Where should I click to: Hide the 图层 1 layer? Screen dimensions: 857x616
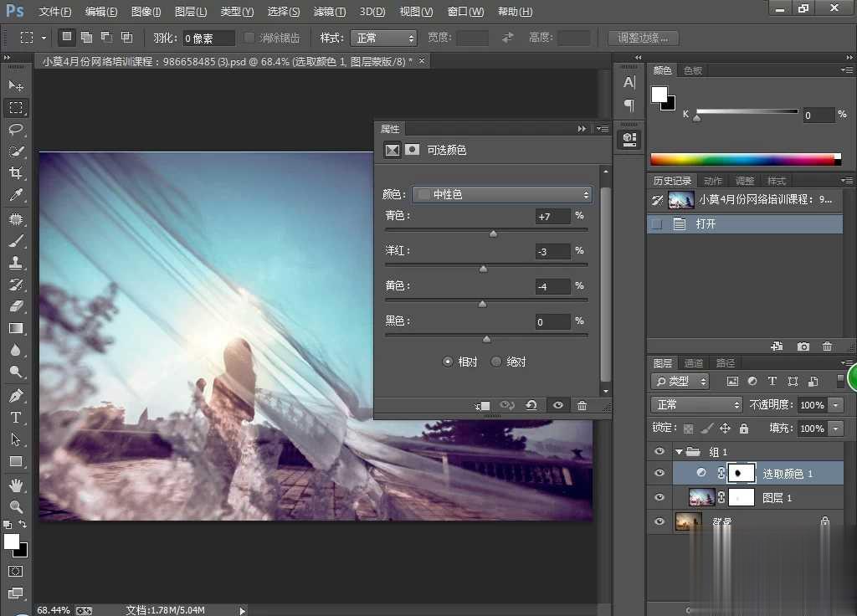659,497
